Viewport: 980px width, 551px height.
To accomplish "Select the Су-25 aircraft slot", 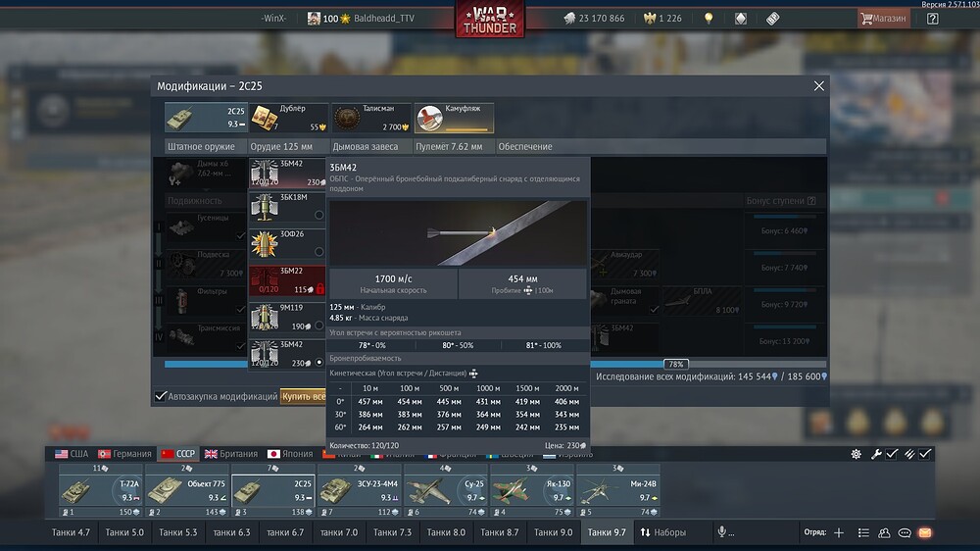I will tap(446, 490).
